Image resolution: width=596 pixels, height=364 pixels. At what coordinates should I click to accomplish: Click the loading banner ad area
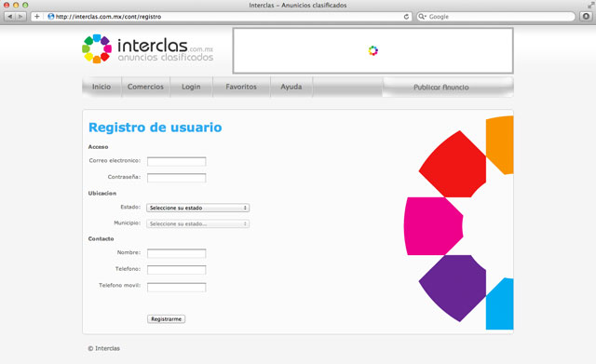click(372, 50)
